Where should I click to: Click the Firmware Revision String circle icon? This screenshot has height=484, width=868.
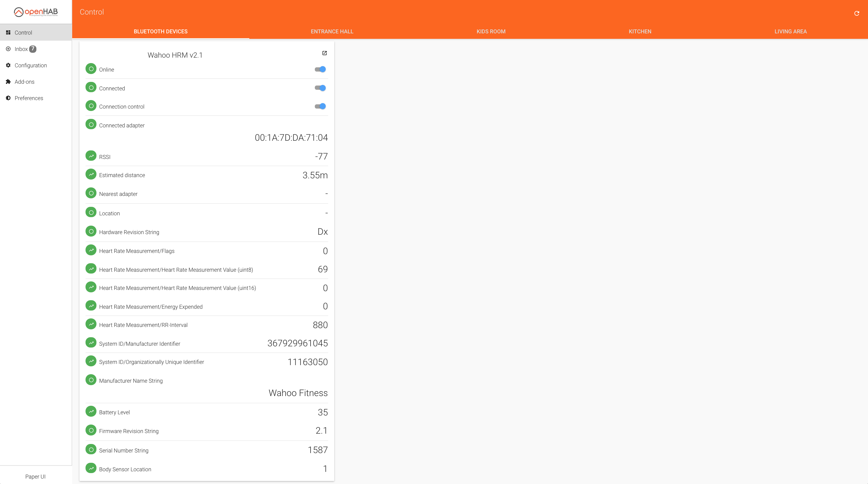pos(91,430)
